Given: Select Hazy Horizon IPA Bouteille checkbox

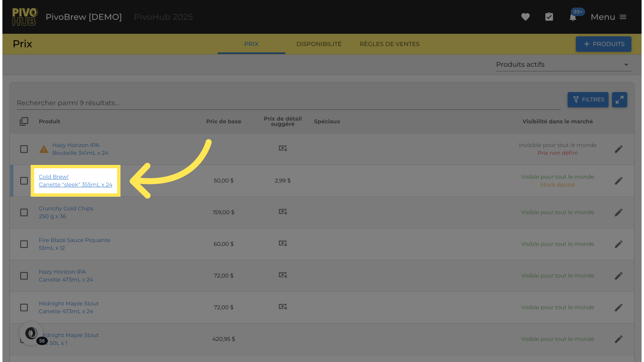Looking at the screenshot, I should coord(24,149).
